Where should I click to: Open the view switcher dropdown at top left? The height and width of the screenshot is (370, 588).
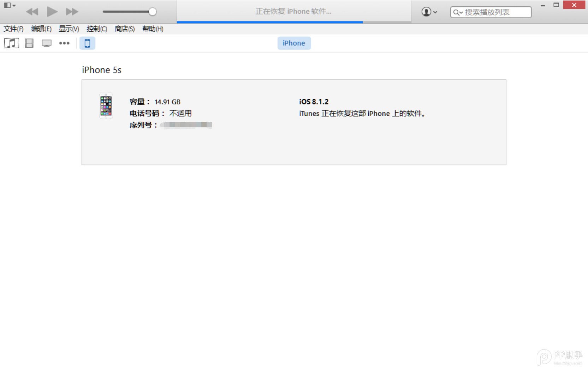tap(10, 5)
